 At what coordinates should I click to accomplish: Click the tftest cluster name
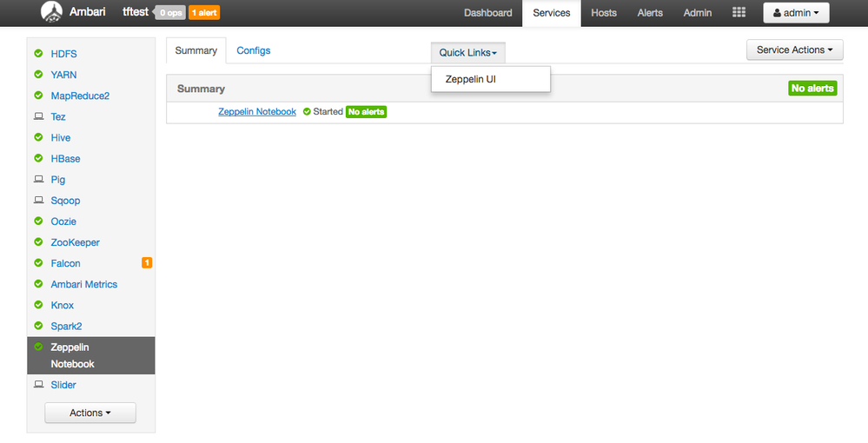click(x=136, y=11)
